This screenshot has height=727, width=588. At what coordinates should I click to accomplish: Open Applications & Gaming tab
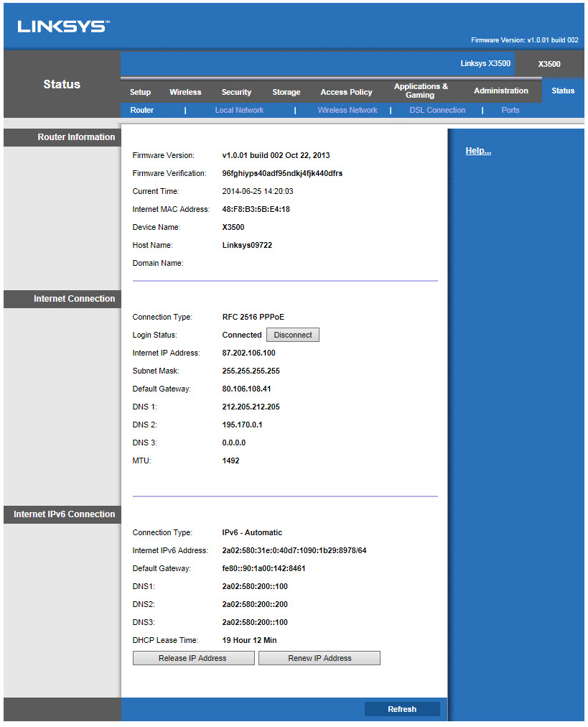(420, 91)
